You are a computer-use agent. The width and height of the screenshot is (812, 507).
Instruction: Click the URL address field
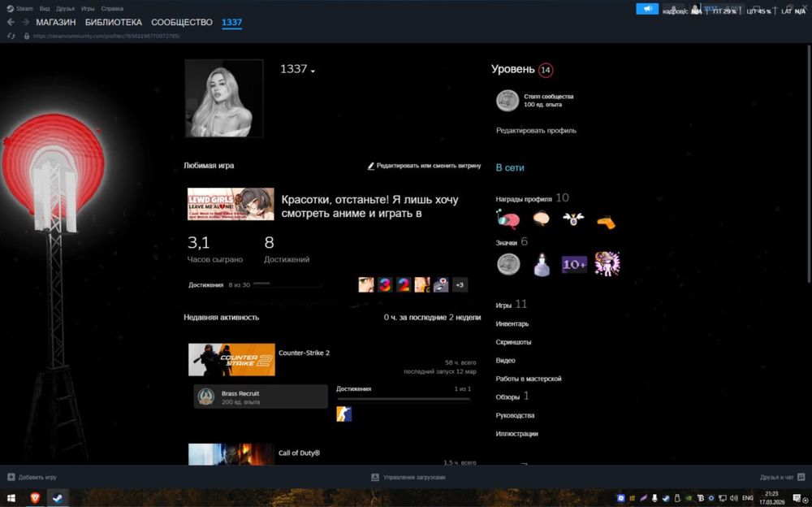[x=106, y=37]
